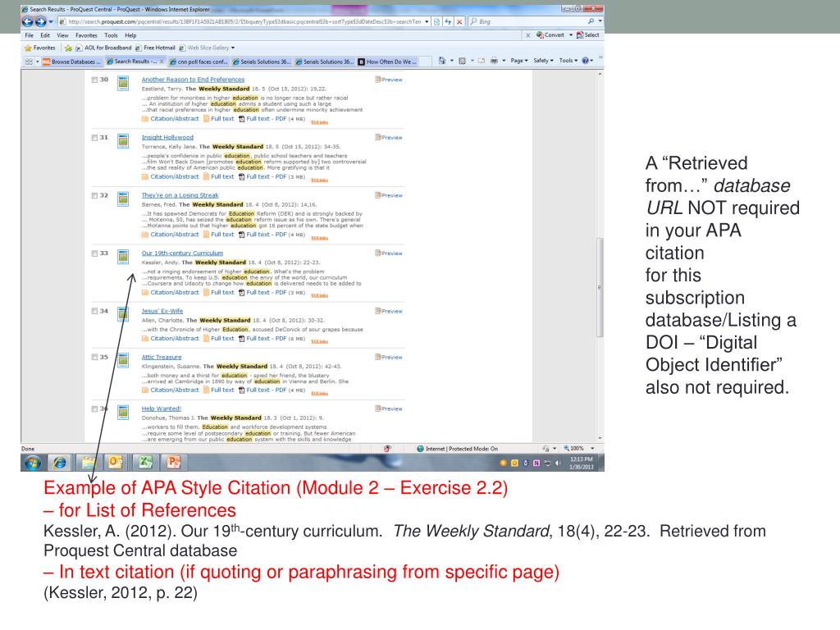This screenshot has height=630, width=840.
Task: Click the Feeds icon in command bar
Action: coord(463,61)
